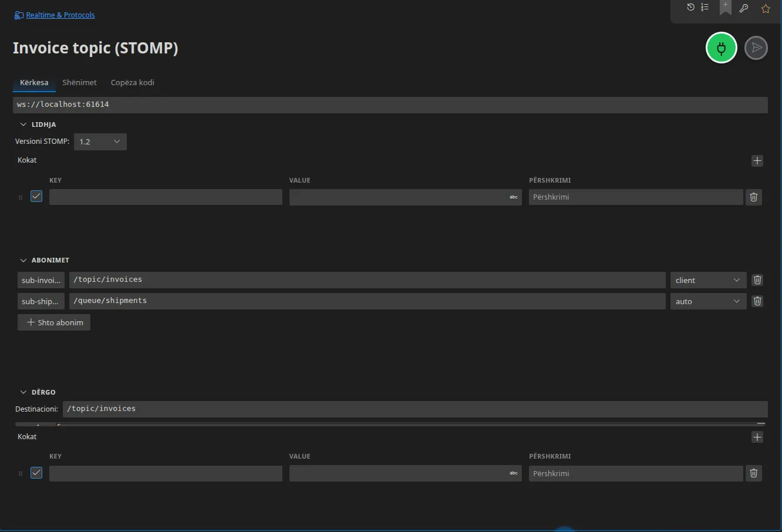Click the Destinacioni /topic/invoices field
Image resolution: width=782 pixels, height=532 pixels.
tap(415, 409)
